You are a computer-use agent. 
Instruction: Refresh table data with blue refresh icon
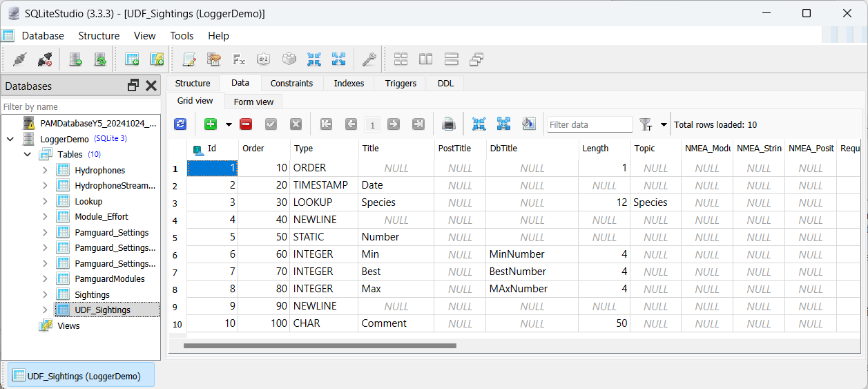pos(180,124)
